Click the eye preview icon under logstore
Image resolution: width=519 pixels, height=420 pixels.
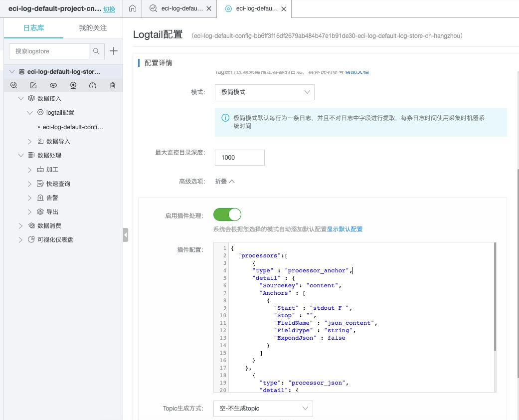click(53, 85)
